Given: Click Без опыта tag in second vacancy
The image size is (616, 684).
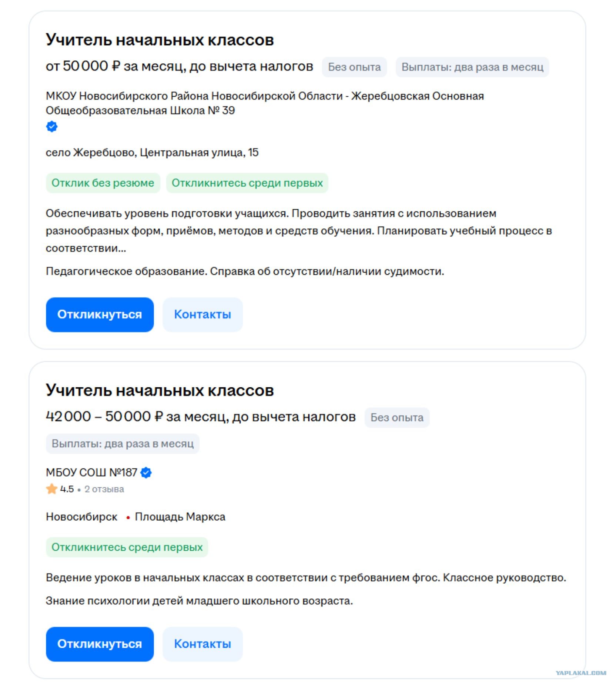Looking at the screenshot, I should point(397,417).
